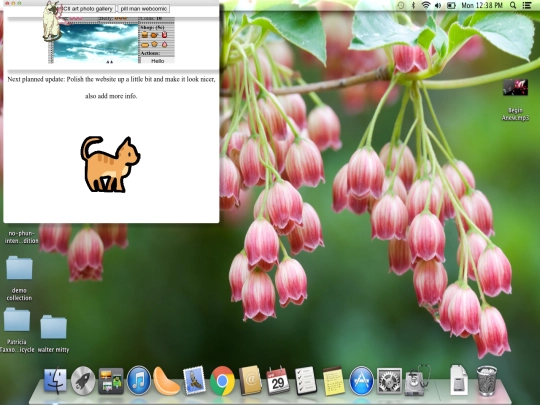Viewport: 540px width, 405px height.
Task: Launch iTunes from the dock
Action: 139,381
